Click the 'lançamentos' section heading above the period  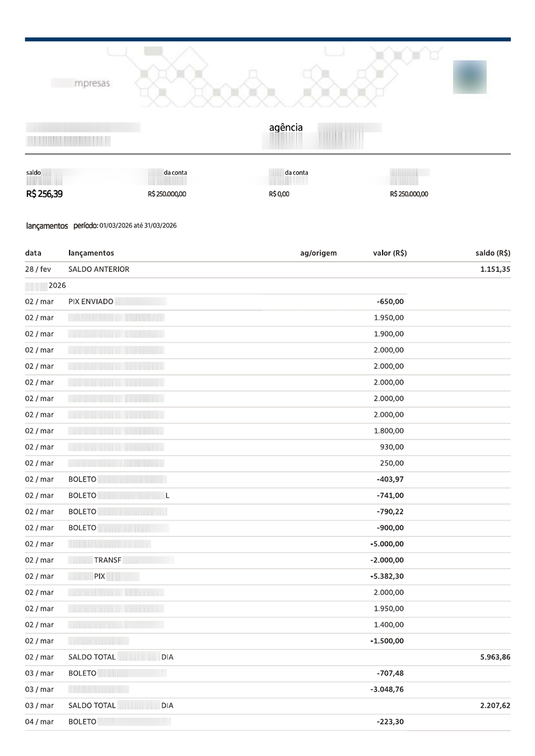[x=47, y=226]
